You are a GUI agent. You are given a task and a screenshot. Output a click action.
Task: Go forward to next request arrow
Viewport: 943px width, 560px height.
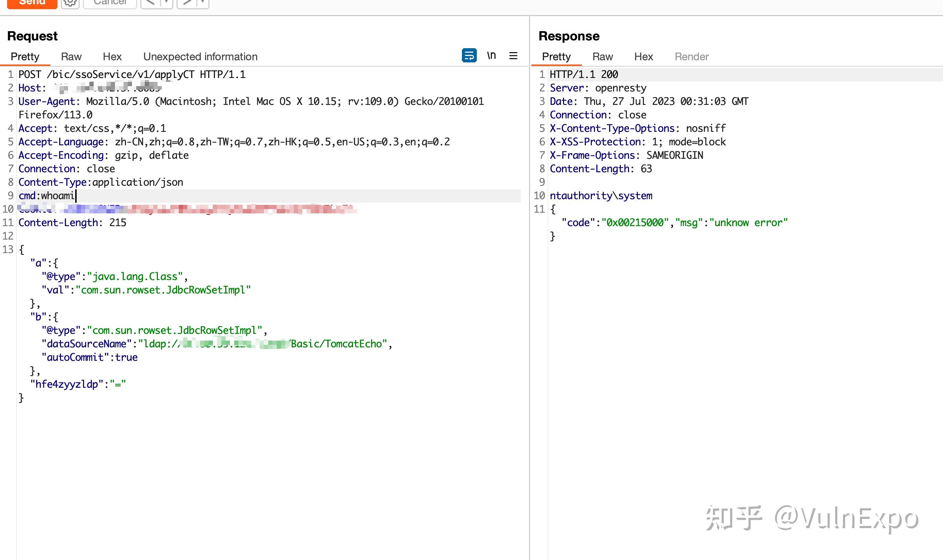point(187,3)
